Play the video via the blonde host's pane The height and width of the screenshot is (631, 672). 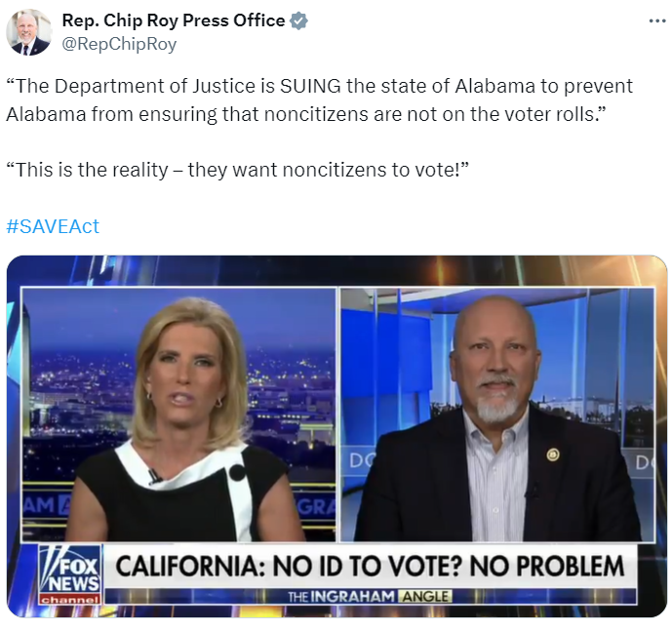pos(178,414)
